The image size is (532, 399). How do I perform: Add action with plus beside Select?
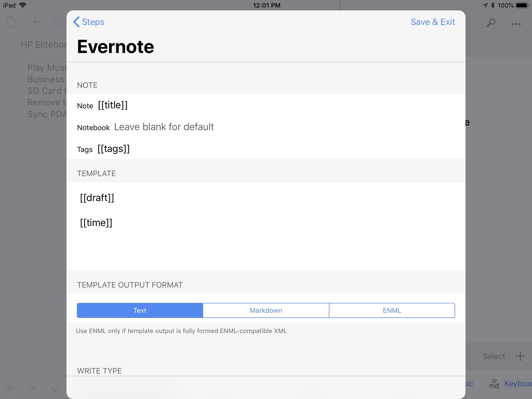520,356
